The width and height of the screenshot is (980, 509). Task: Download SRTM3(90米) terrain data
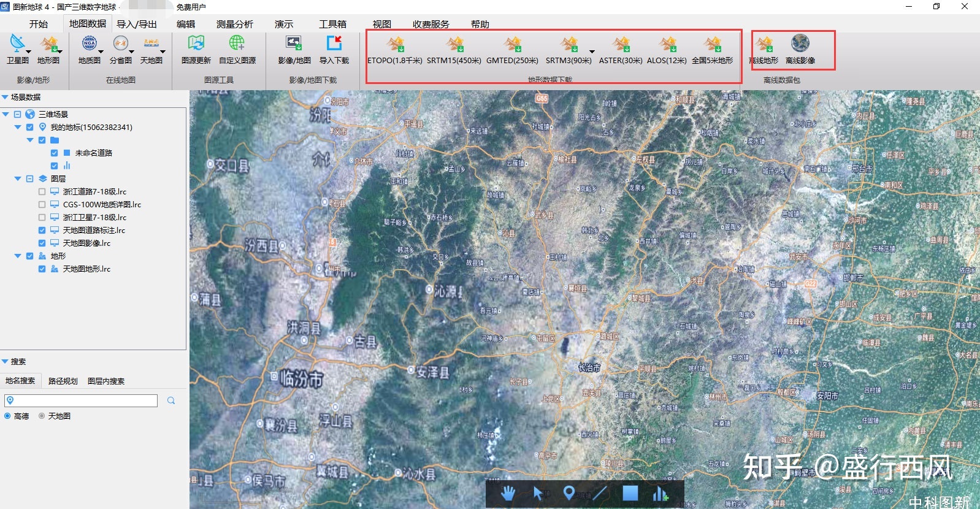[568, 50]
